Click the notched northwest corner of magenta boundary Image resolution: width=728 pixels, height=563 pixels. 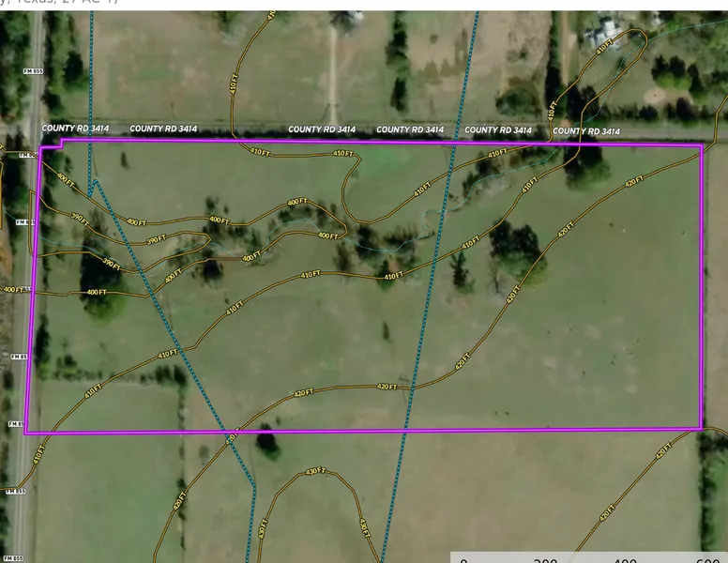(59, 144)
